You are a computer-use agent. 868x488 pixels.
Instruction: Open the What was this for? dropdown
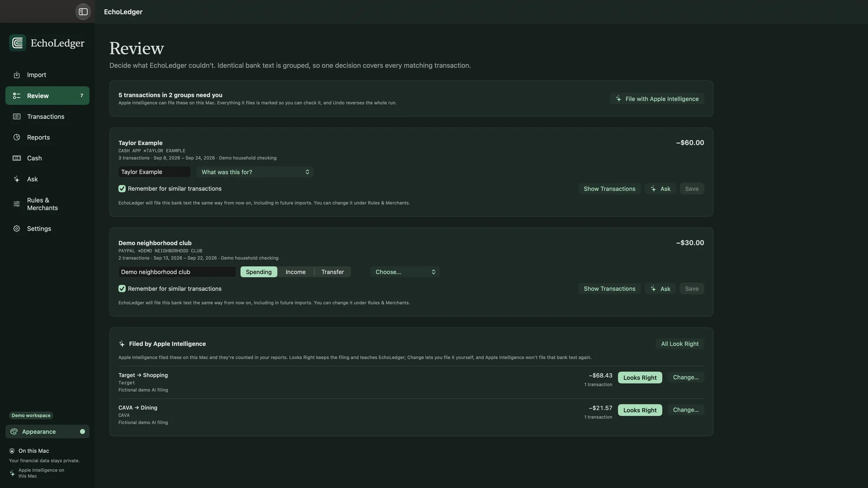[x=255, y=172]
